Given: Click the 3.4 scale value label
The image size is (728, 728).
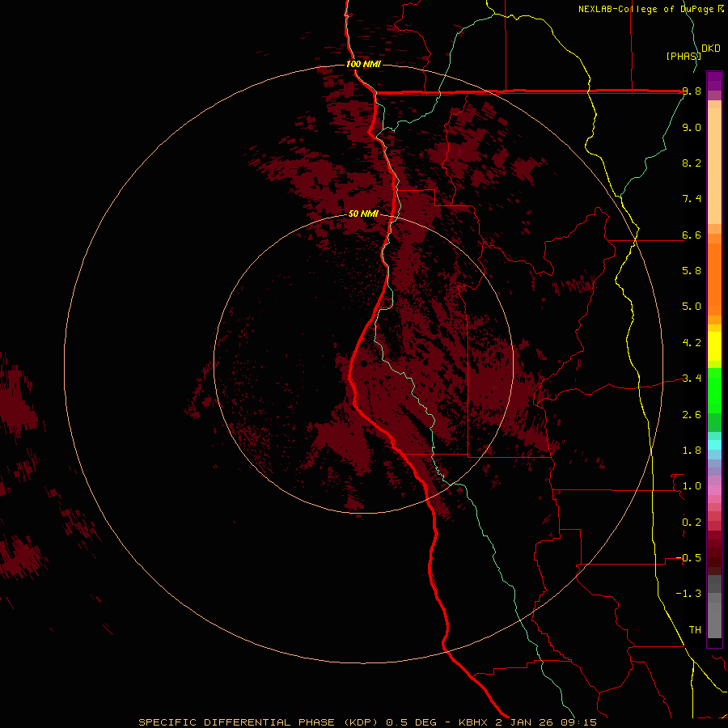Looking at the screenshot, I should pyautogui.click(x=692, y=379).
